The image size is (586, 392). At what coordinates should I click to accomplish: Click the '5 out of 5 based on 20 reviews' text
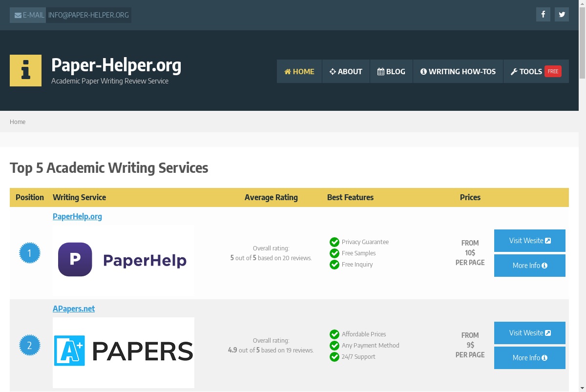pos(271,258)
